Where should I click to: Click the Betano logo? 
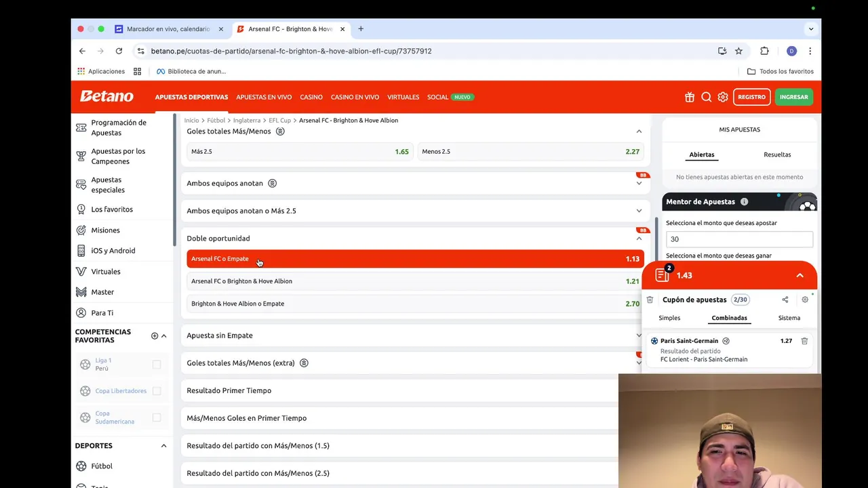tap(106, 96)
